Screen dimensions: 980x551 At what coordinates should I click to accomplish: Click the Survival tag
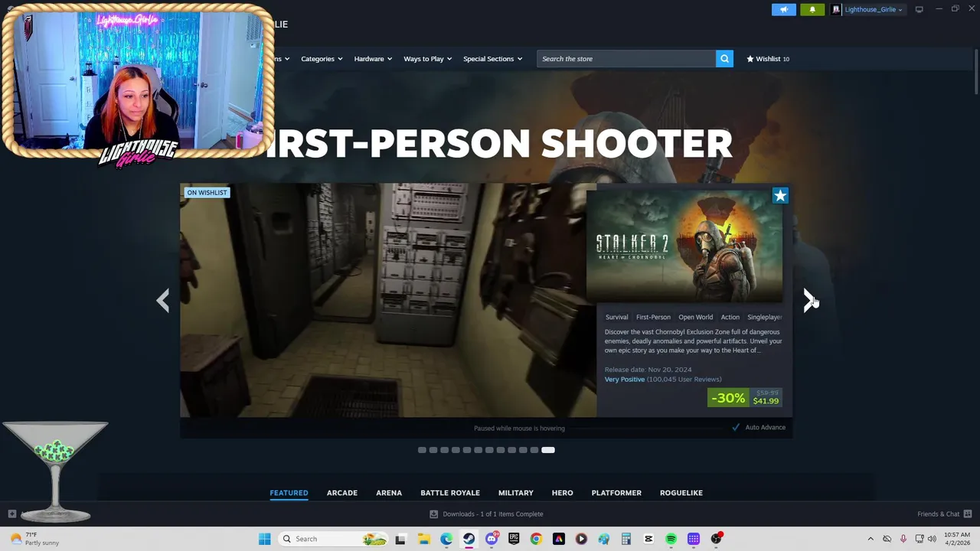pyautogui.click(x=616, y=317)
